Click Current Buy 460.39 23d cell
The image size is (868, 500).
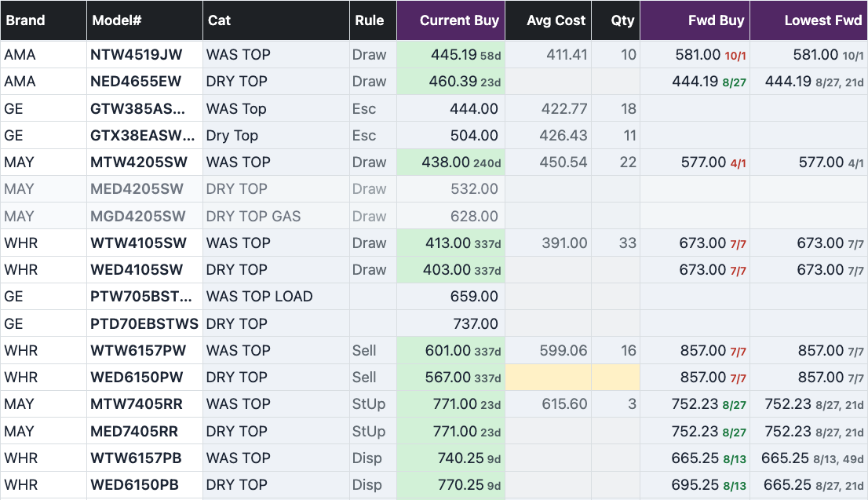coord(450,82)
